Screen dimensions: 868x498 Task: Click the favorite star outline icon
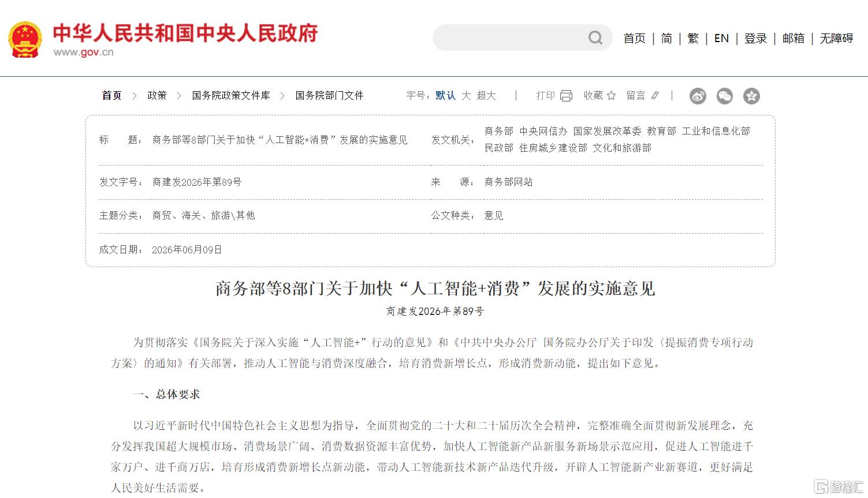pyautogui.click(x=612, y=96)
